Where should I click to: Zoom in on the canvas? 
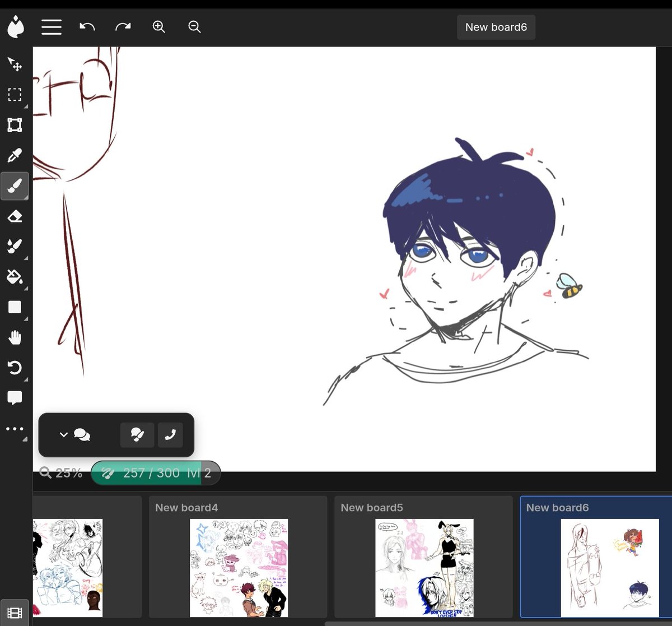[158, 27]
